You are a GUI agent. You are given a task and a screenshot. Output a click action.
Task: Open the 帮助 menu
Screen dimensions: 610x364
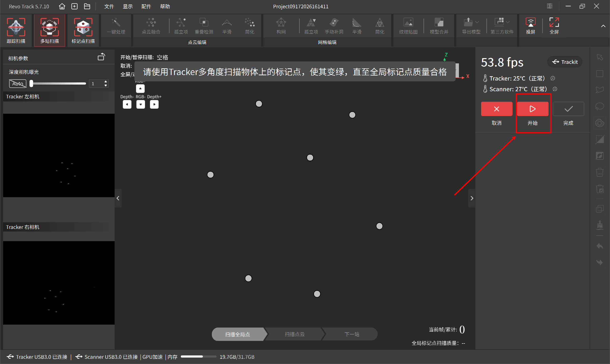pos(165,7)
